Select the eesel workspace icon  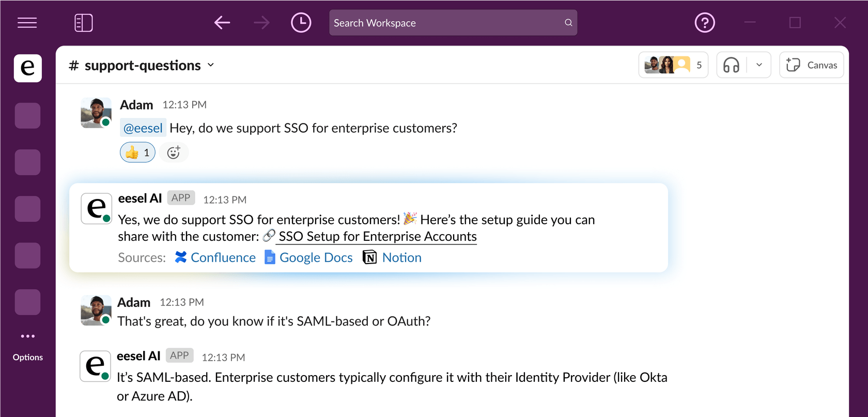[x=28, y=68]
